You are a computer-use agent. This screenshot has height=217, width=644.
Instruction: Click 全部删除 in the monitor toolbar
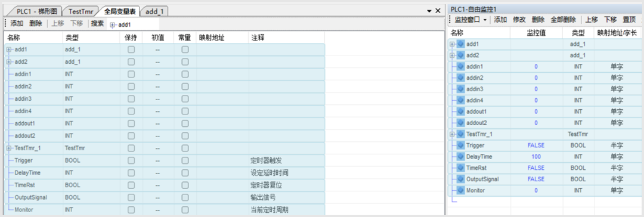click(563, 20)
